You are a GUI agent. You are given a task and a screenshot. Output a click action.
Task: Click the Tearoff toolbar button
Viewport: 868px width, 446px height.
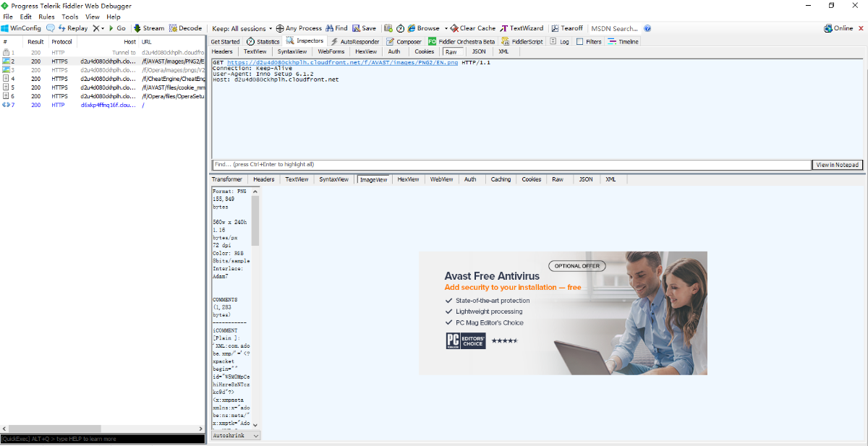click(x=566, y=28)
